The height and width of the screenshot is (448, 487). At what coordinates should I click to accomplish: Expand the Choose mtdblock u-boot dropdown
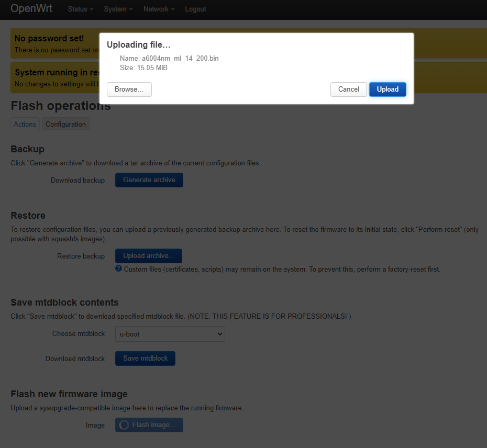point(170,334)
